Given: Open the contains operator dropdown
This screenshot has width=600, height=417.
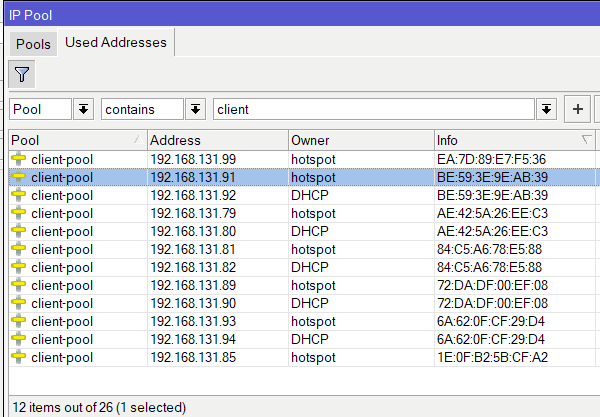Looking at the screenshot, I should (x=195, y=109).
